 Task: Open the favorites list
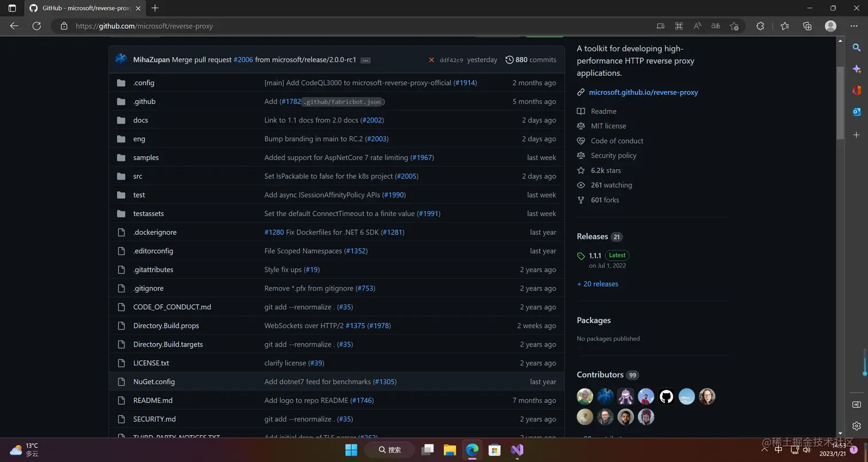[x=785, y=26]
